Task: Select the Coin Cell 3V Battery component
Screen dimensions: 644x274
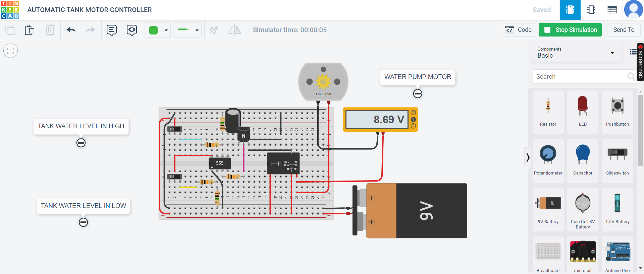Action: 583,210
